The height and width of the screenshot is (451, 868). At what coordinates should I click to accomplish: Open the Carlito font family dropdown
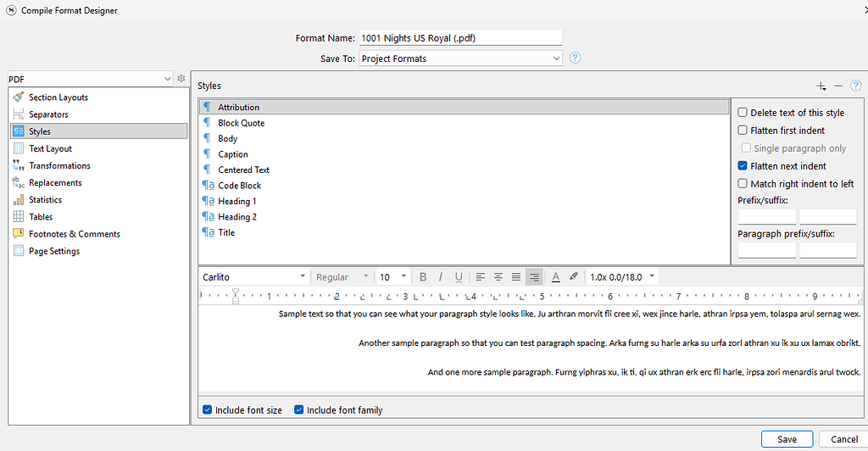(x=253, y=276)
